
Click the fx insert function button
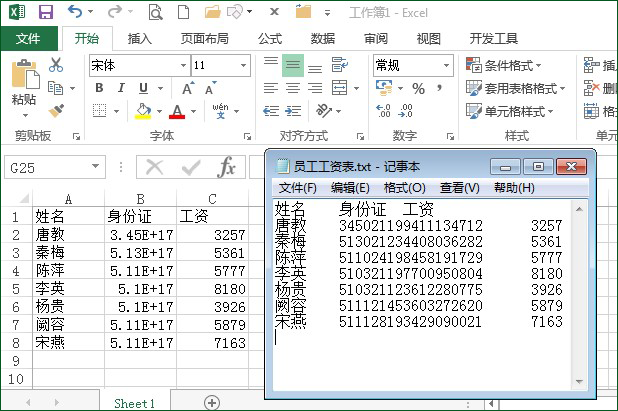tap(226, 167)
